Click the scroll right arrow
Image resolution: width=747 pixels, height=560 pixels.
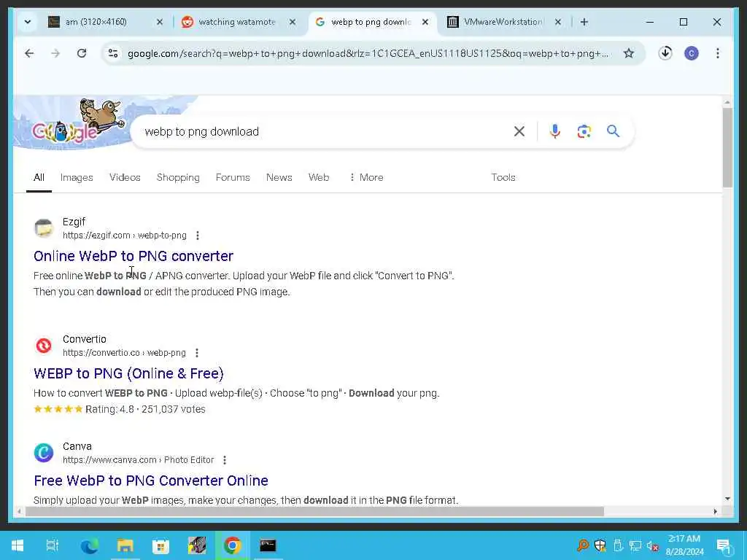[x=715, y=511]
